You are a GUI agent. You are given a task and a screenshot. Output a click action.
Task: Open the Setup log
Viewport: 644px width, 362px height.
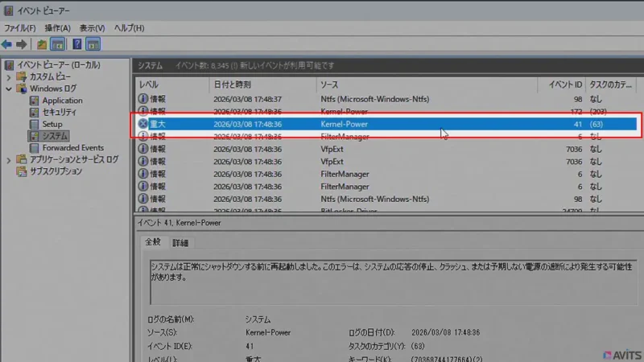coord(52,124)
